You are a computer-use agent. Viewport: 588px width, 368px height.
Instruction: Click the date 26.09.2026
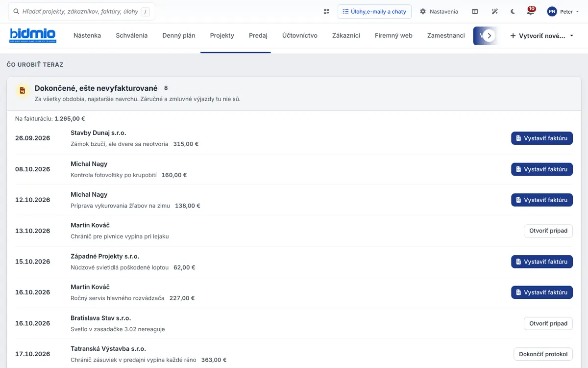pos(33,138)
